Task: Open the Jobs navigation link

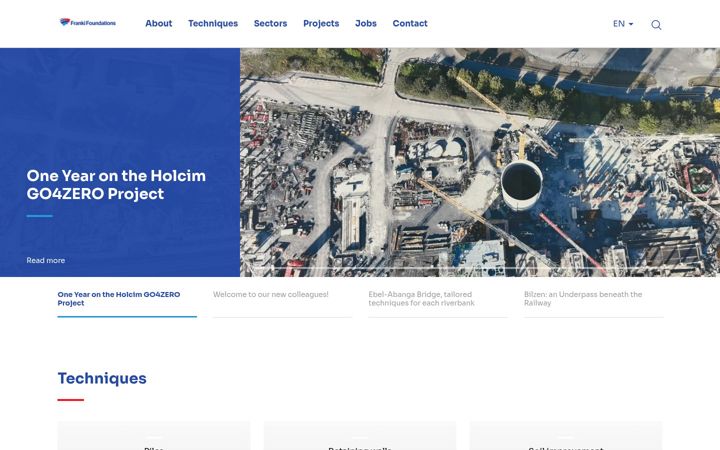Action: tap(366, 23)
